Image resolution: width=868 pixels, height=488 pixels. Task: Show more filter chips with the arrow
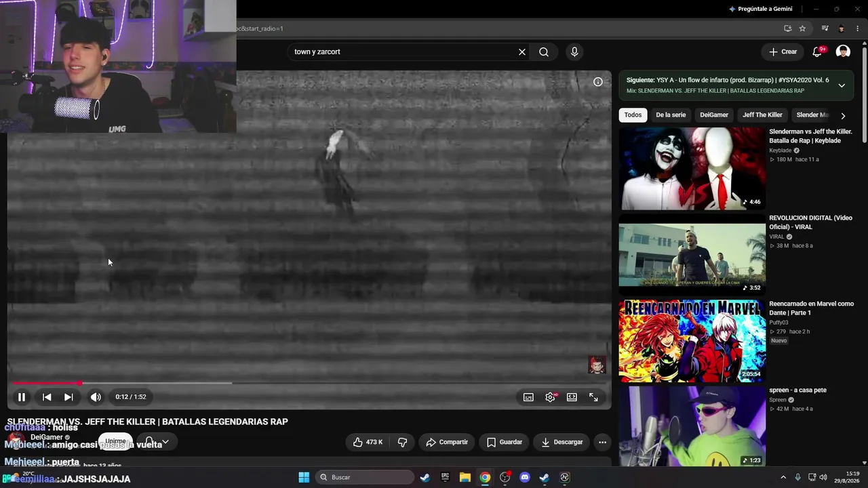click(x=843, y=116)
